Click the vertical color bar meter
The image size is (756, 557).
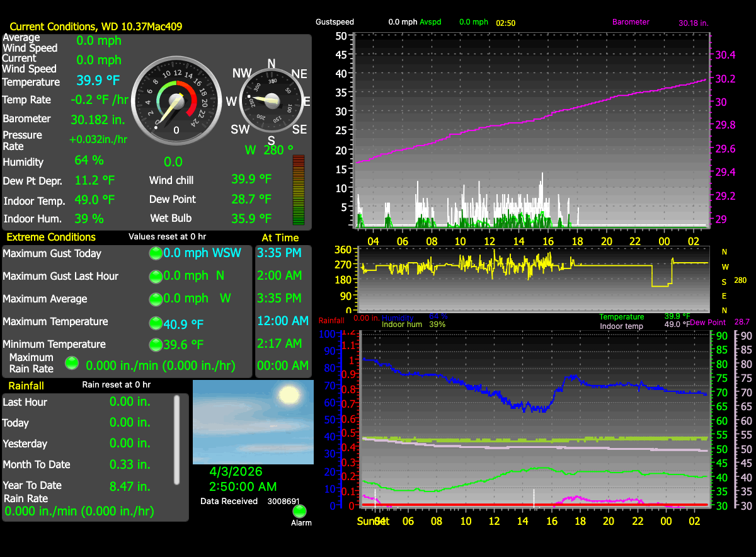(299, 190)
